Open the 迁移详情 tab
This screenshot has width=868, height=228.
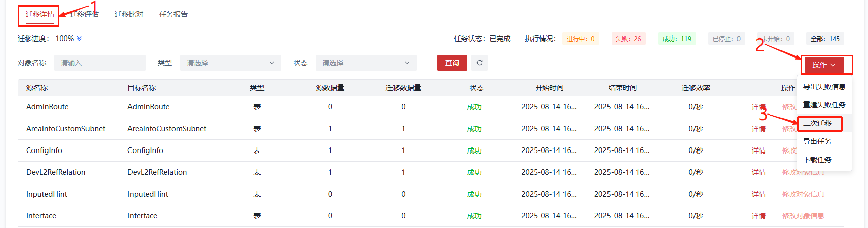click(39, 14)
